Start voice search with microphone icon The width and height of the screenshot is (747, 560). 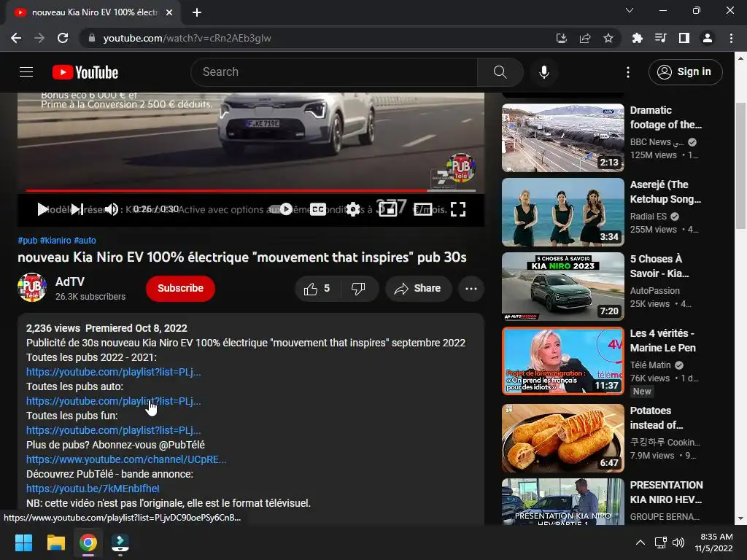544,72
